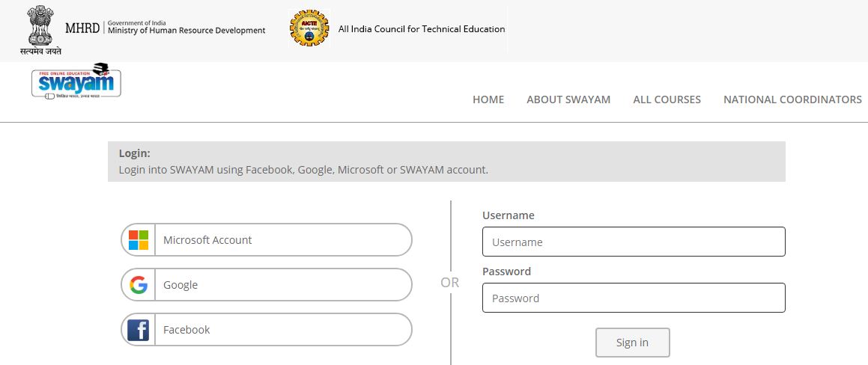This screenshot has width=868, height=365.
Task: Click the Facebook f logo icon
Action: (x=139, y=330)
